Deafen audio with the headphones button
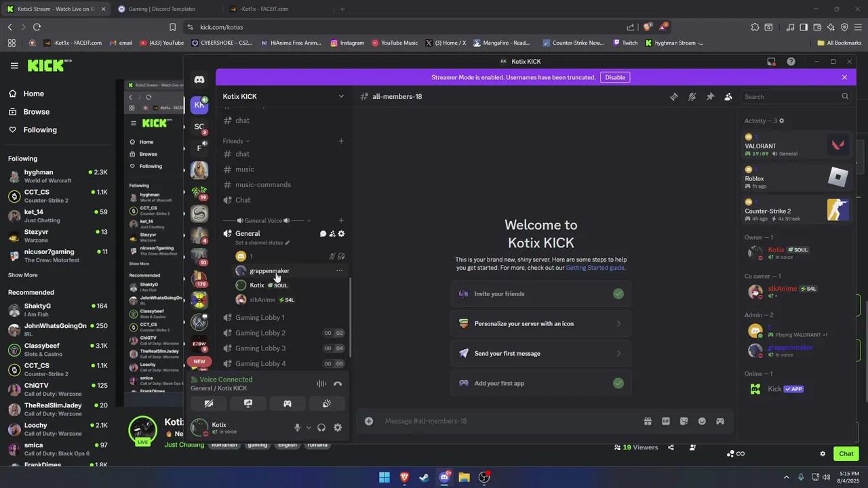Screen dimensions: 868x488 pos(321,428)
